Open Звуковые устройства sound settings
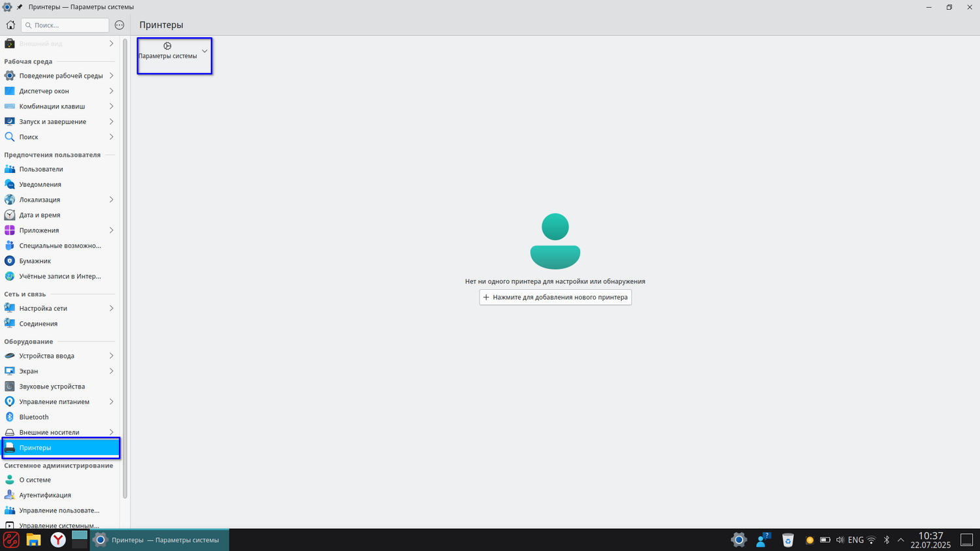The width and height of the screenshot is (980, 551). (52, 386)
